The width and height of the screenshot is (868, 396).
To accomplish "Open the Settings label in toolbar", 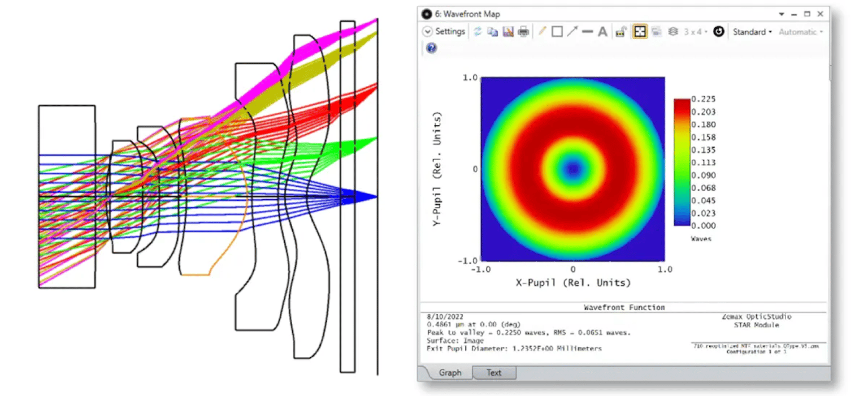I will tap(450, 32).
